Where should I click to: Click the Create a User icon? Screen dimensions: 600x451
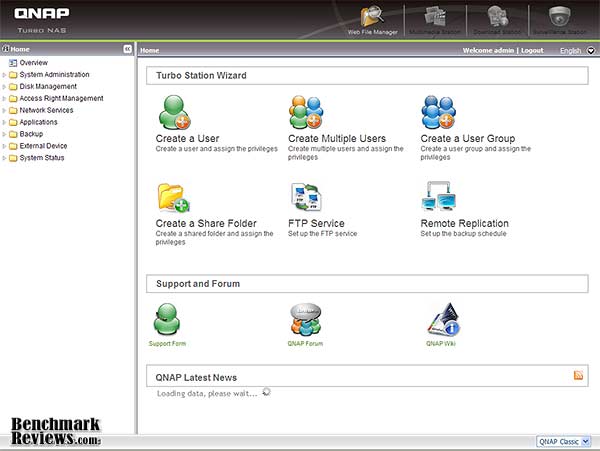[x=174, y=112]
